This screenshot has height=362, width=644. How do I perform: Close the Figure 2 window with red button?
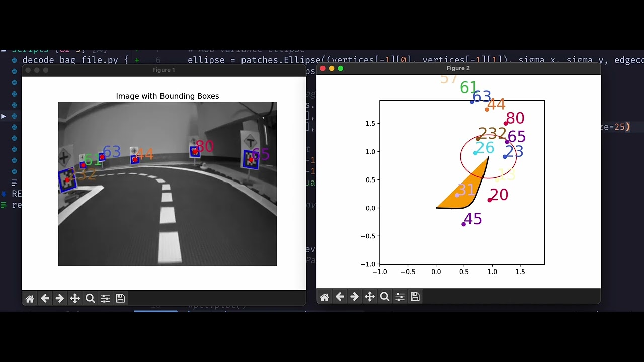point(323,68)
